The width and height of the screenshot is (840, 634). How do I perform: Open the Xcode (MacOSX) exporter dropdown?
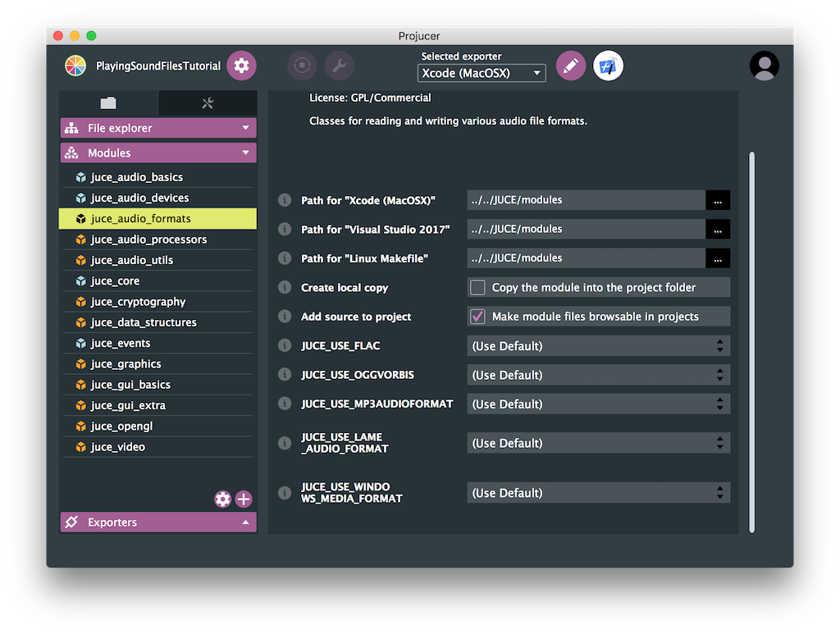coord(482,72)
